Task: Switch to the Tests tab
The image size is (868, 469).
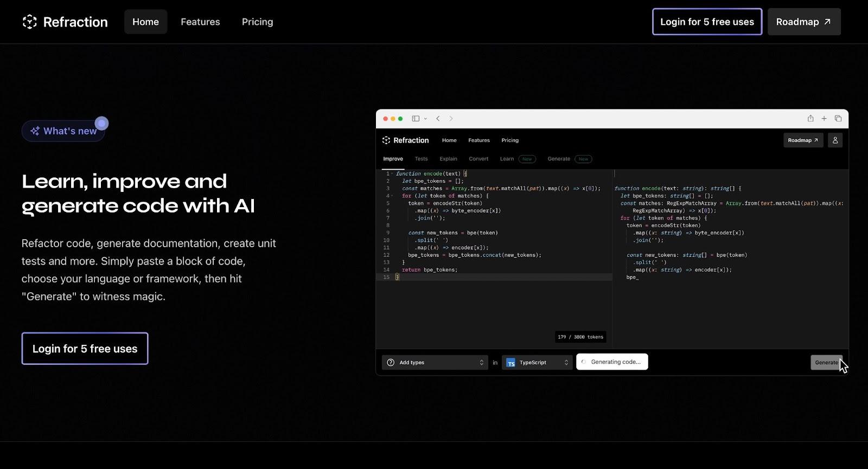Action: point(421,159)
